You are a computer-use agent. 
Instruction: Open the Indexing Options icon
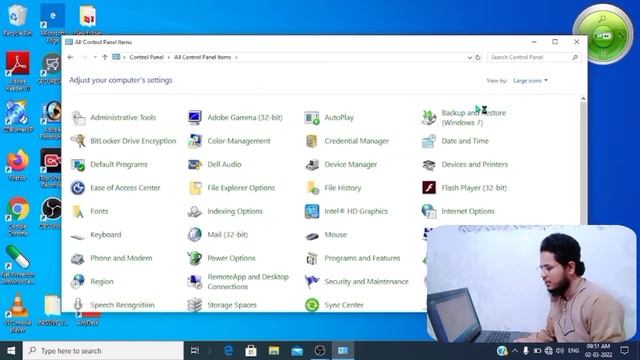click(195, 211)
